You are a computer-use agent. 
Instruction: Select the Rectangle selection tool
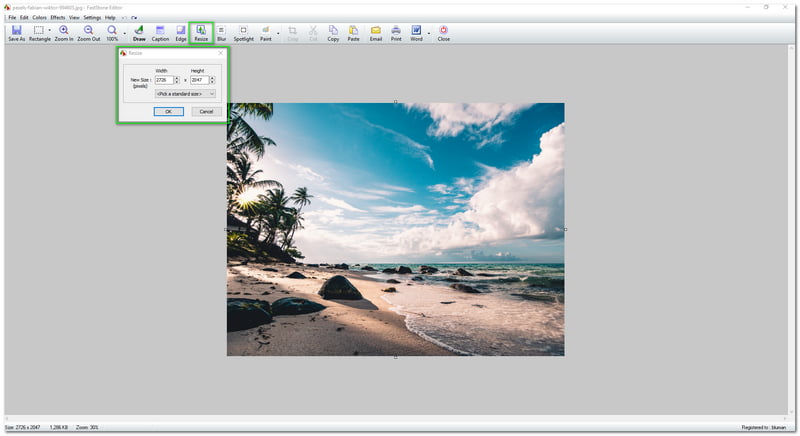[39, 31]
